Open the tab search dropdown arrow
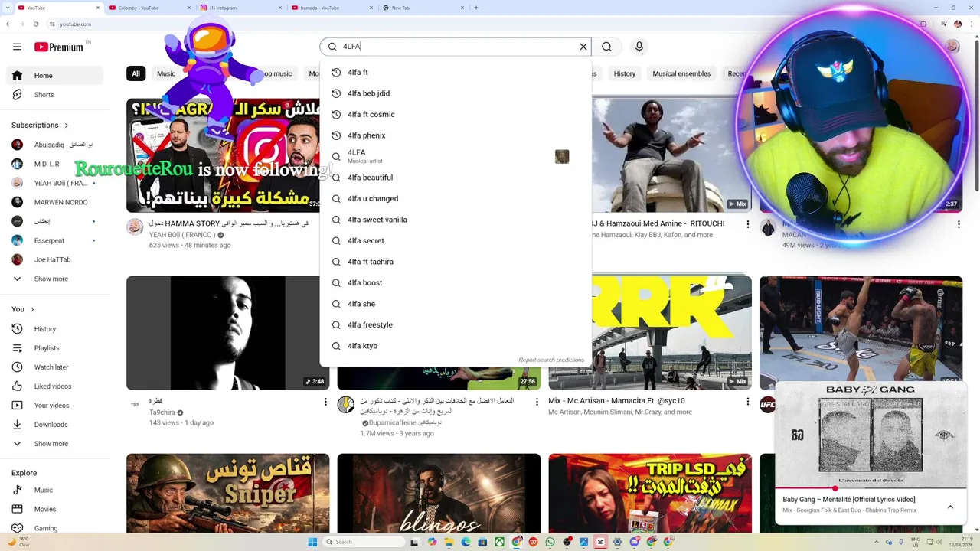The image size is (980, 551). point(8,8)
